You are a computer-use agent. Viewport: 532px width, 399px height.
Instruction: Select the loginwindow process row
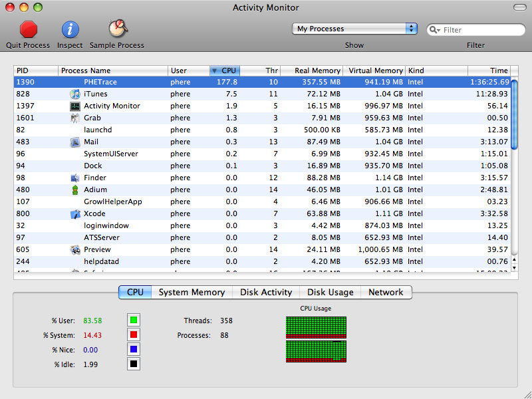262,226
